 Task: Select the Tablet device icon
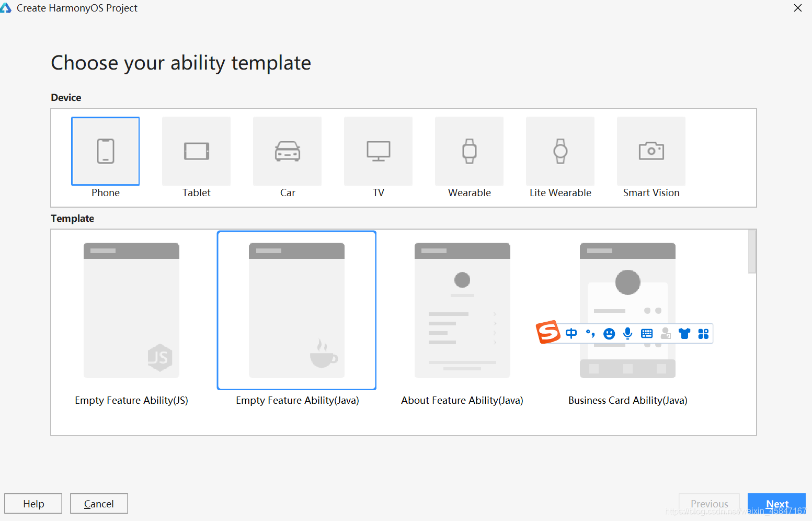pos(196,151)
